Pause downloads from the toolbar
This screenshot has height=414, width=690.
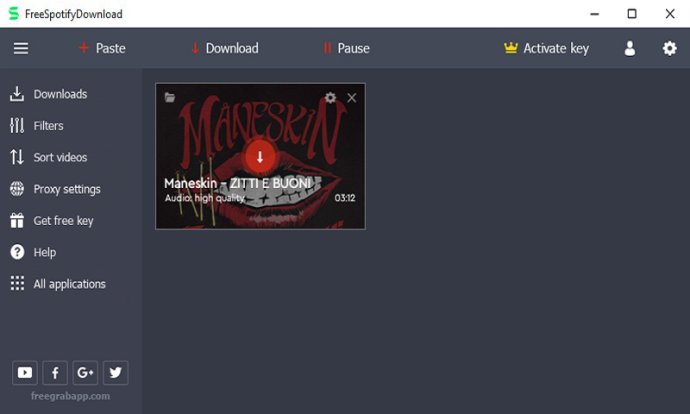[x=346, y=48]
